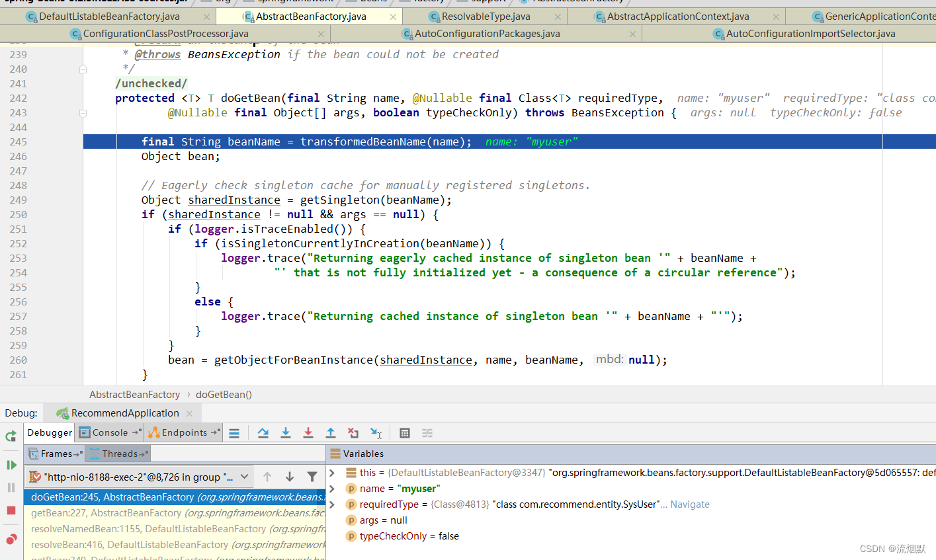Image resolution: width=936 pixels, height=560 pixels.
Task: Open the AbstractApplicationContext.java tab
Action: coord(678,16)
